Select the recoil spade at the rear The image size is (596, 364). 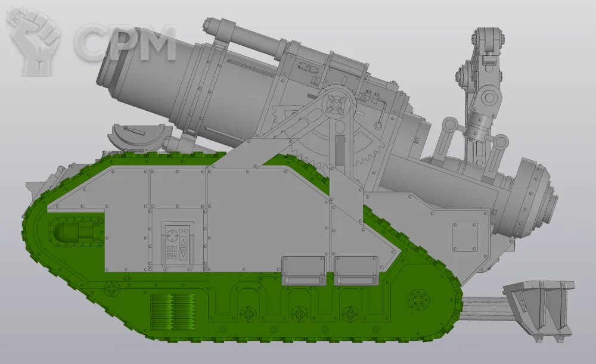pos(539,311)
